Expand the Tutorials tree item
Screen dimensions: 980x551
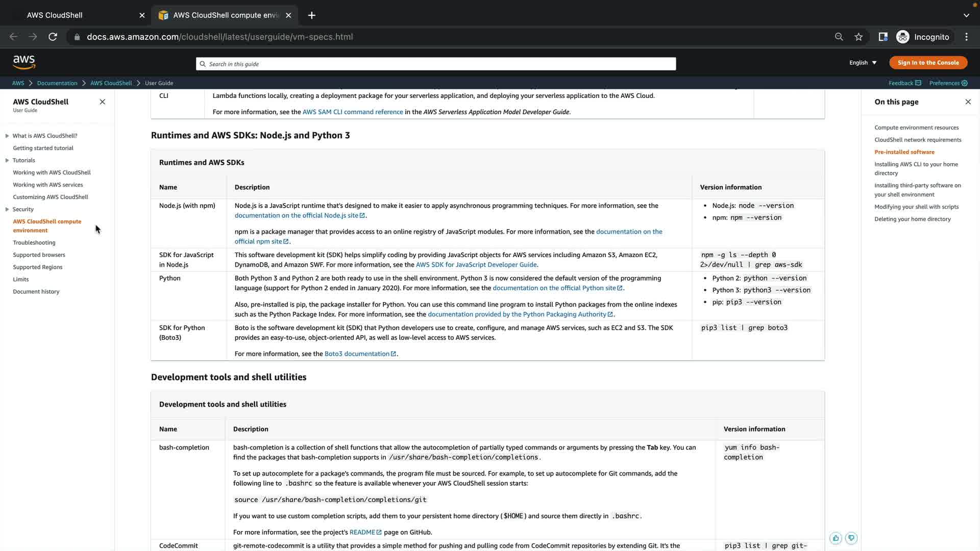(x=7, y=160)
